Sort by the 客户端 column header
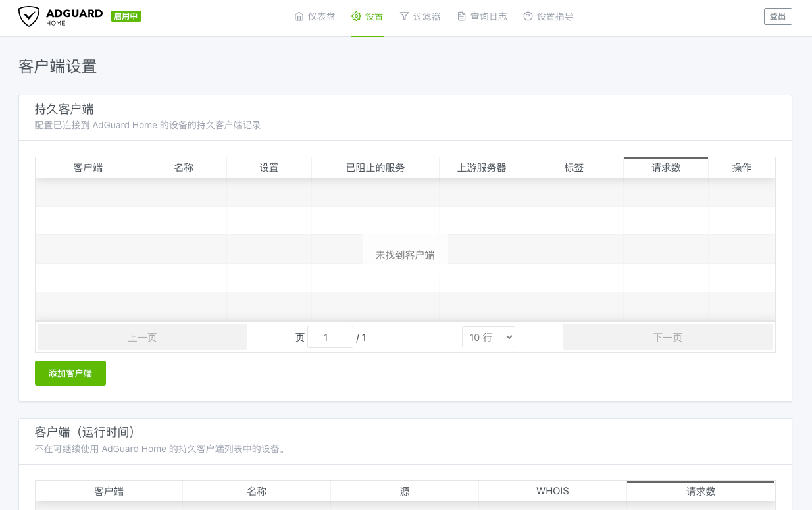Screen dimensions: 812x510 [88, 168]
